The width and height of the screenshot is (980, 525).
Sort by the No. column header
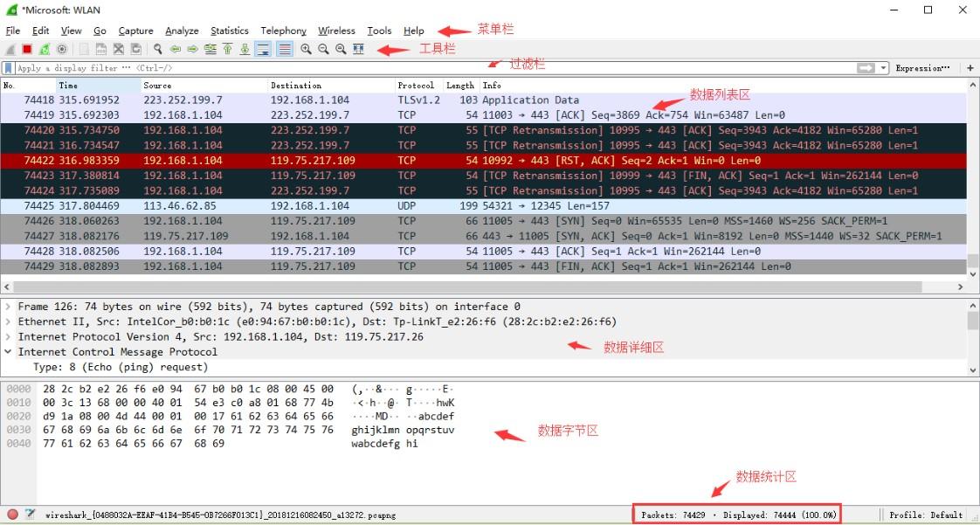coord(28,86)
